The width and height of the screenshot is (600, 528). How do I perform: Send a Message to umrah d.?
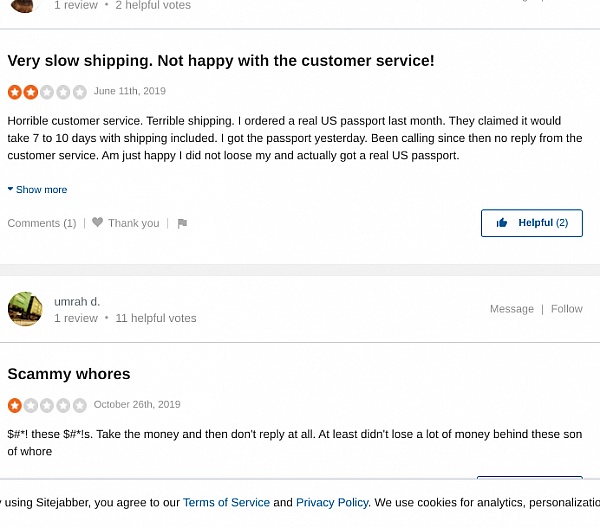point(511,309)
